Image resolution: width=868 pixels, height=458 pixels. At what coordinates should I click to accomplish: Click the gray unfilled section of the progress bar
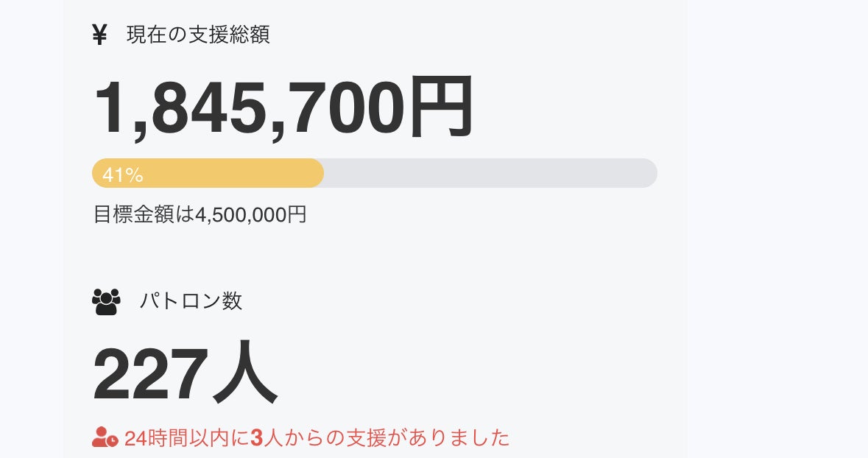486,173
